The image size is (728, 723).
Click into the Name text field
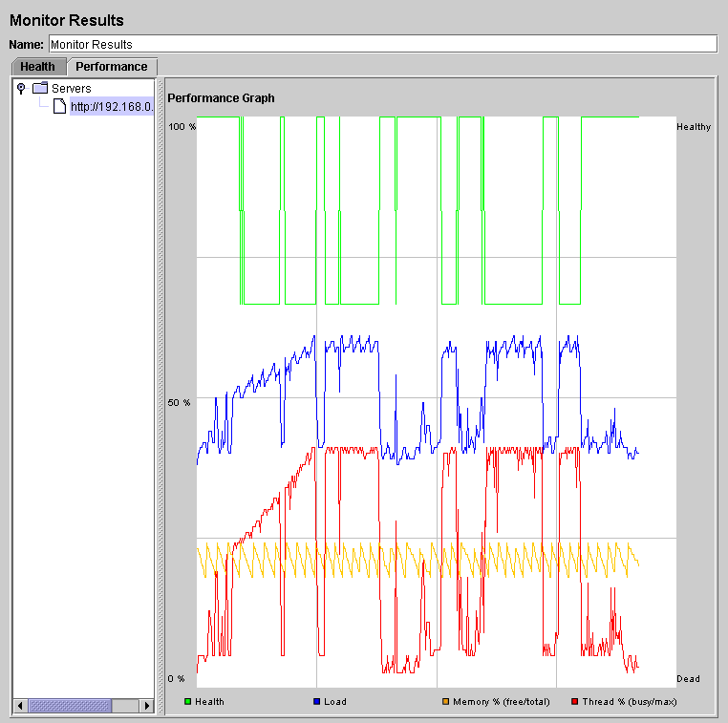coord(382,44)
